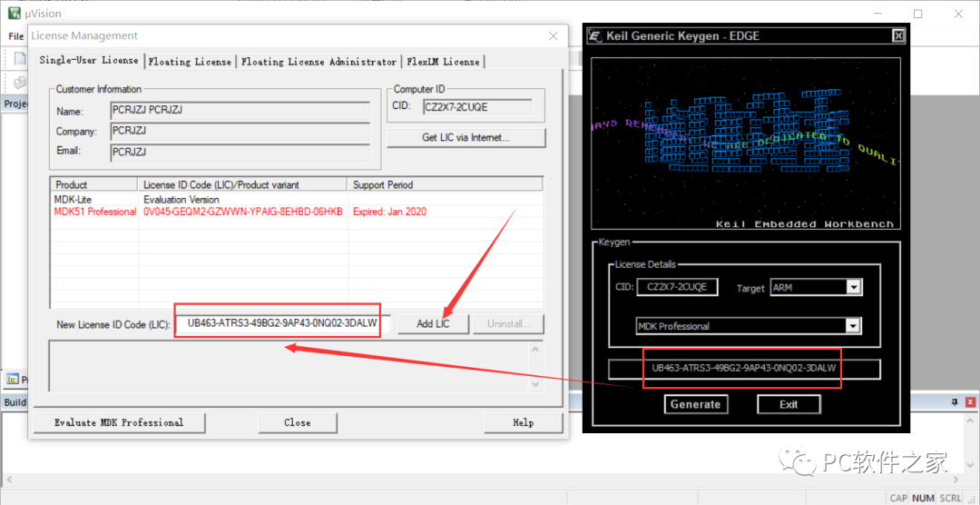
Task: Open the FlexLM License tab
Action: pos(443,62)
